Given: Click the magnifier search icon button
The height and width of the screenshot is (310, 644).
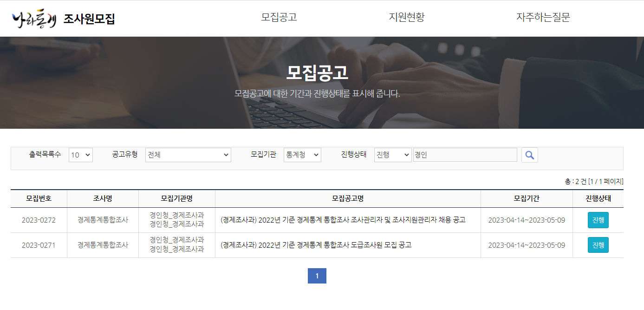Looking at the screenshot, I should pyautogui.click(x=529, y=155).
